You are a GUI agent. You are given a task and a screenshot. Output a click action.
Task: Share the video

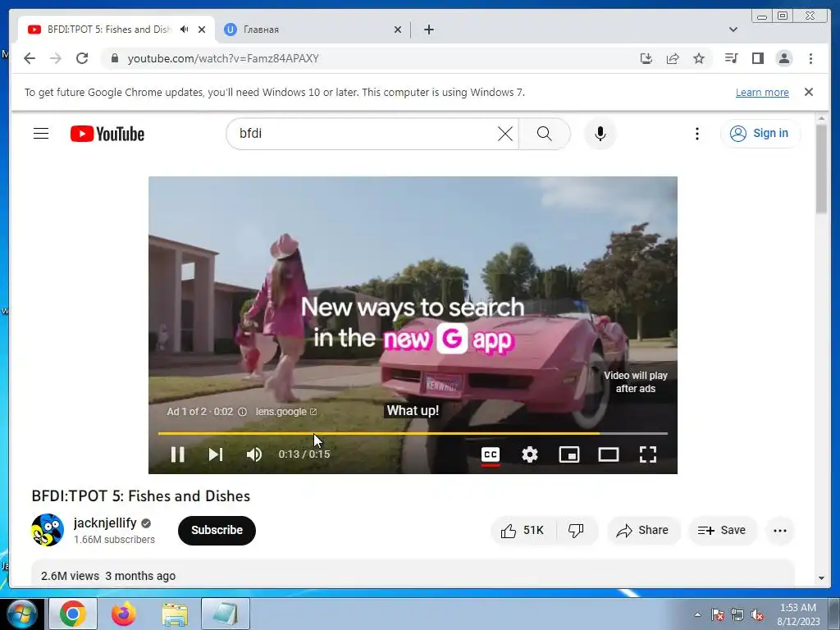point(642,531)
